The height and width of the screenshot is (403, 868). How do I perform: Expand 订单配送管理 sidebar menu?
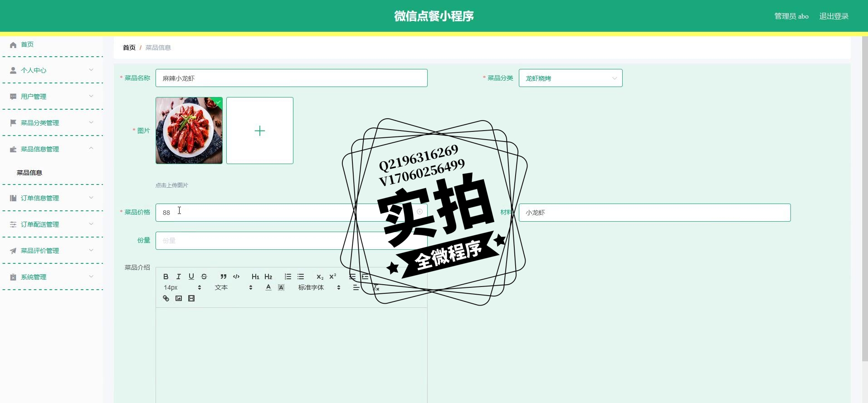pos(52,224)
